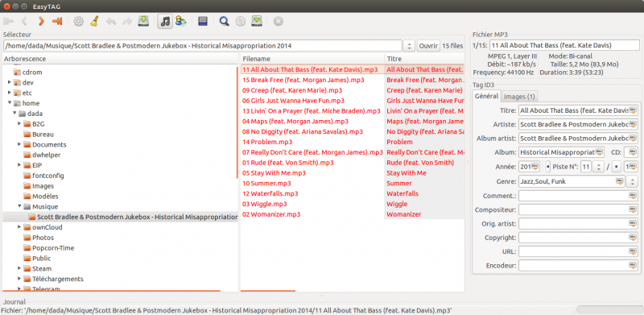This screenshot has width=644, height=315.
Task: Click the stop action round X icon
Action: 278,21
